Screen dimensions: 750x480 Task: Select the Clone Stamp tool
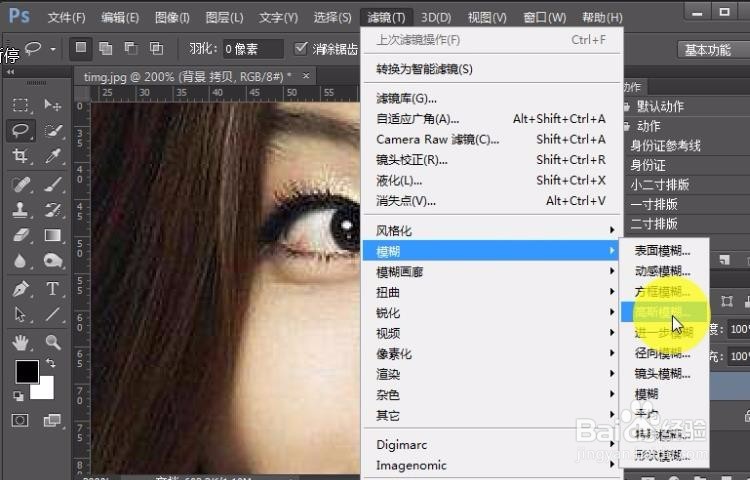(20, 209)
